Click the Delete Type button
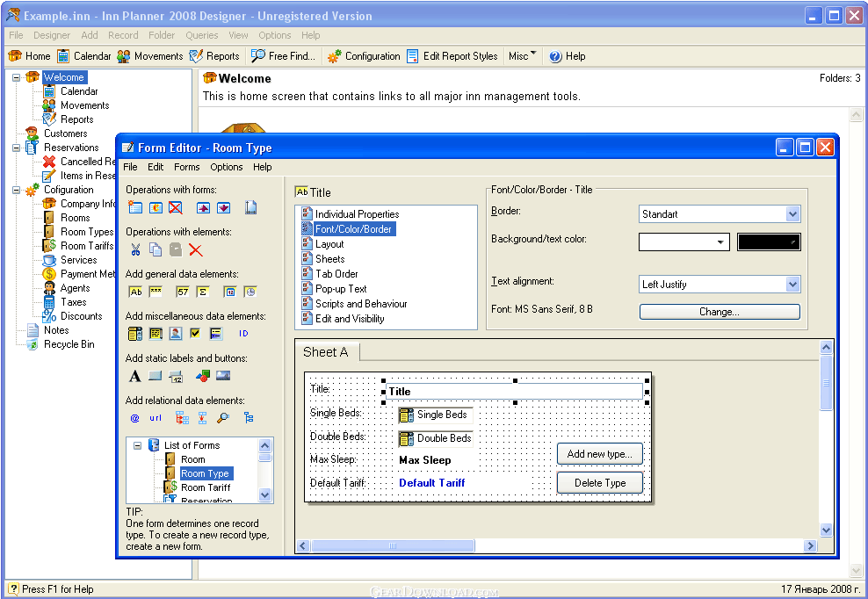The height and width of the screenshot is (599, 868). tap(600, 483)
